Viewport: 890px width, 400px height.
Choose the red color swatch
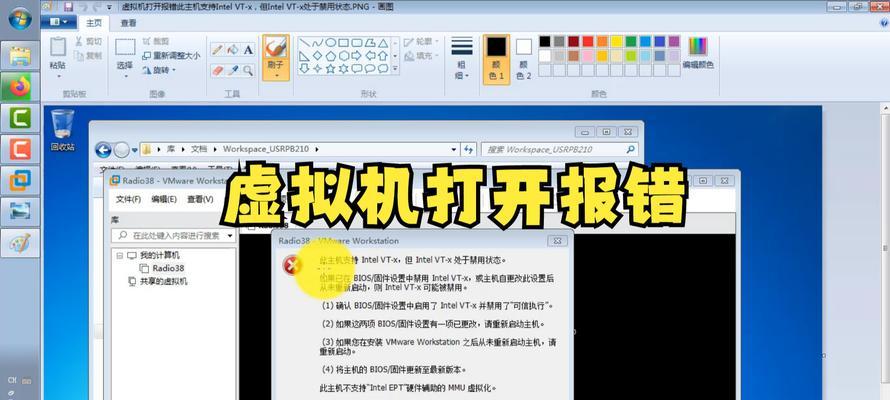[x=587, y=41]
